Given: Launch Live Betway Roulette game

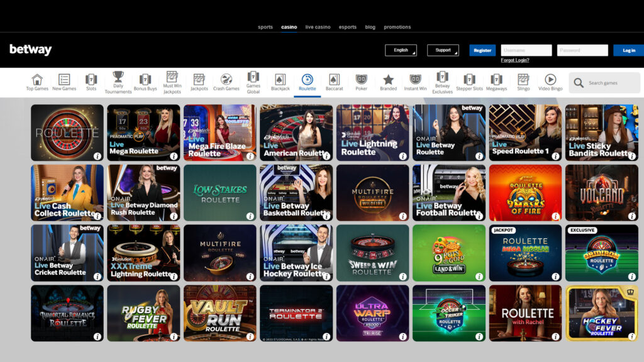Looking at the screenshot, I should click(449, 133).
